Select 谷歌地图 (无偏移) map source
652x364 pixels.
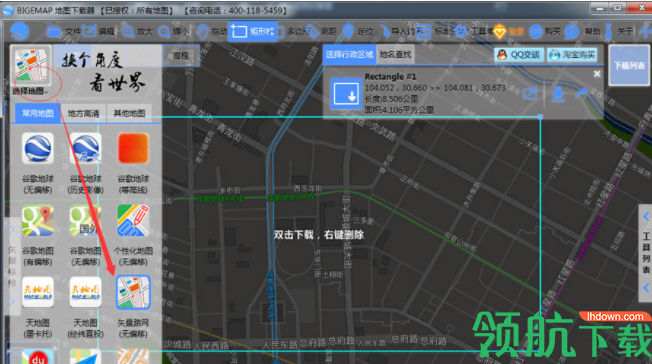(85, 235)
